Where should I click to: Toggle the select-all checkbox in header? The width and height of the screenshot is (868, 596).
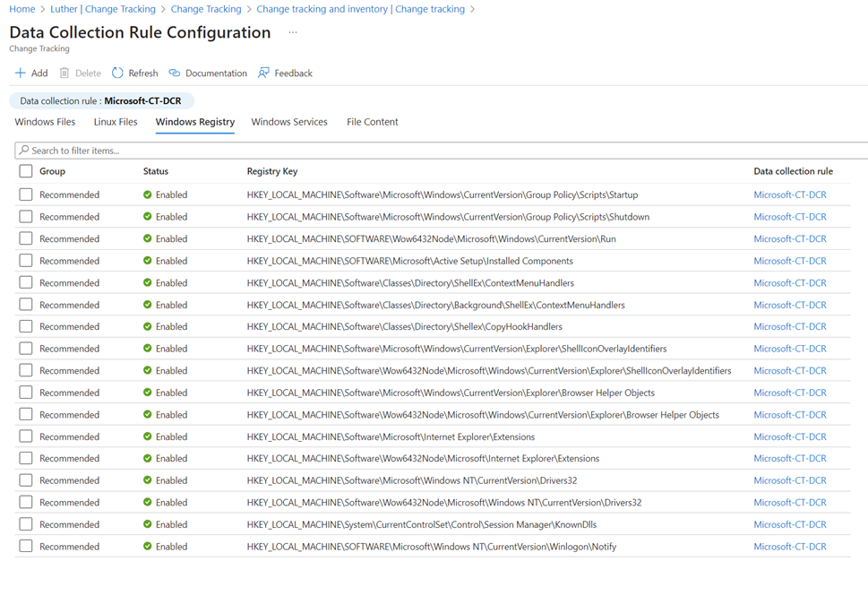(x=26, y=171)
